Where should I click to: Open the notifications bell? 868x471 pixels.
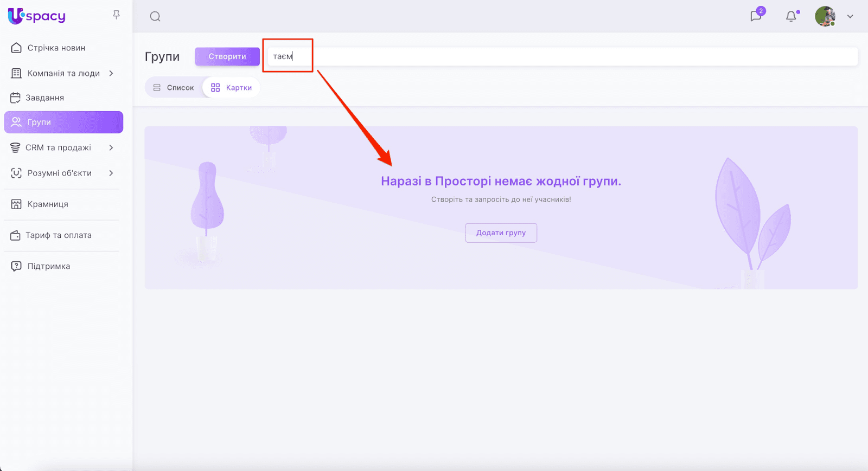click(792, 16)
